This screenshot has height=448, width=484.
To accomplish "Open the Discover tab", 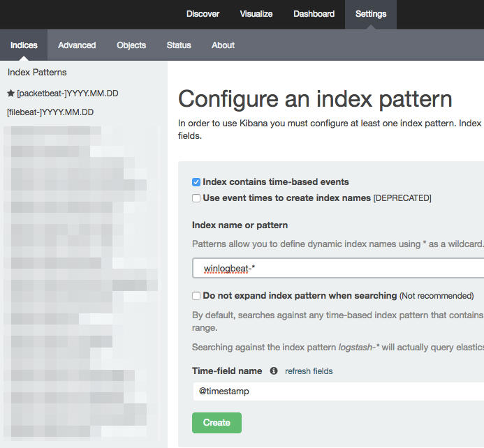I will [203, 14].
